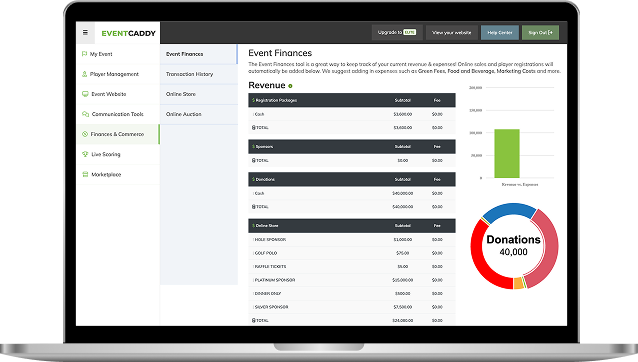The image size is (638, 362).
Task: Click Registration Packages Cash row
Action: (352, 114)
